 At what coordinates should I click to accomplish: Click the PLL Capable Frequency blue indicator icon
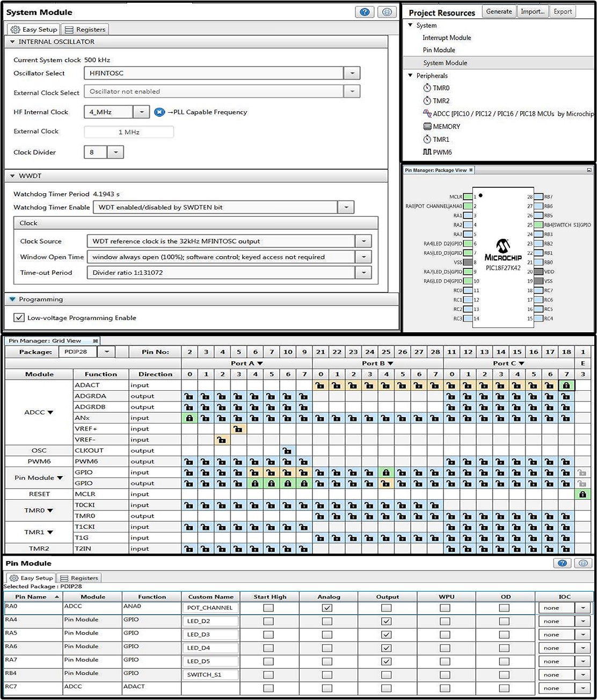pyautogui.click(x=159, y=112)
